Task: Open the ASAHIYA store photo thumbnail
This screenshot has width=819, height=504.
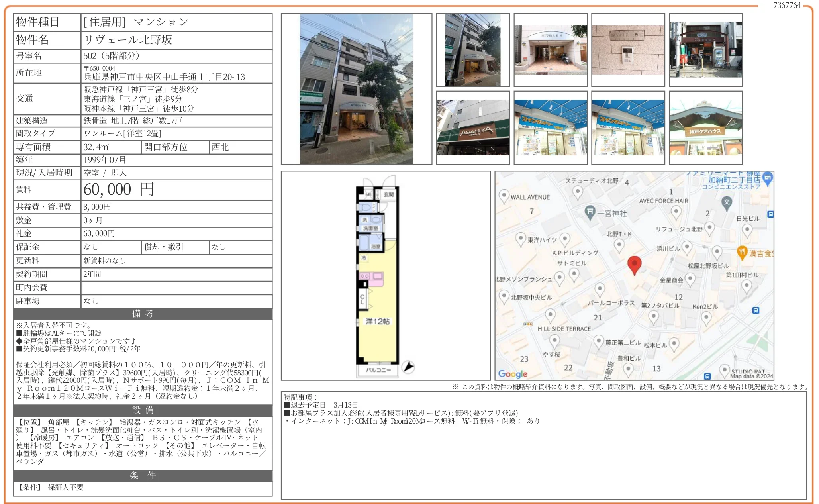Action: tap(472, 127)
